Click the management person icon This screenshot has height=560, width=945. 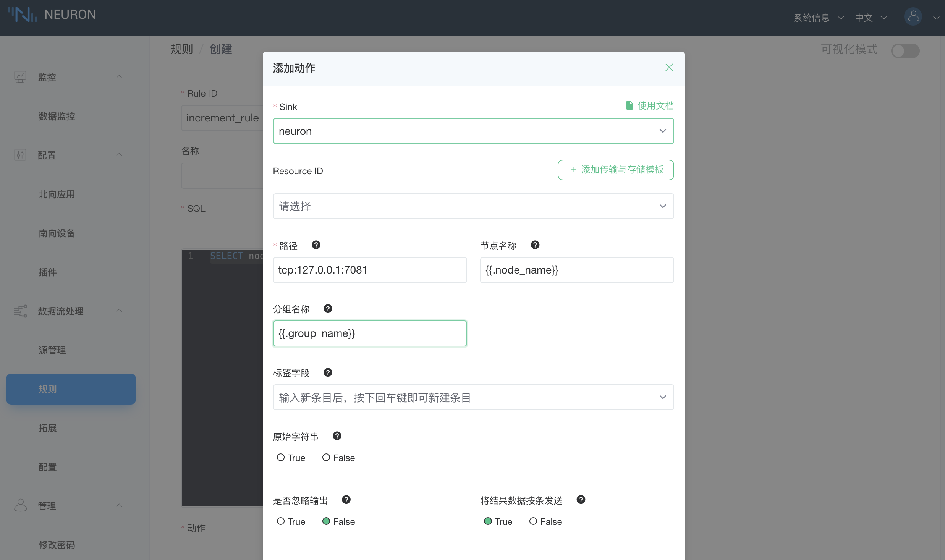point(20,505)
